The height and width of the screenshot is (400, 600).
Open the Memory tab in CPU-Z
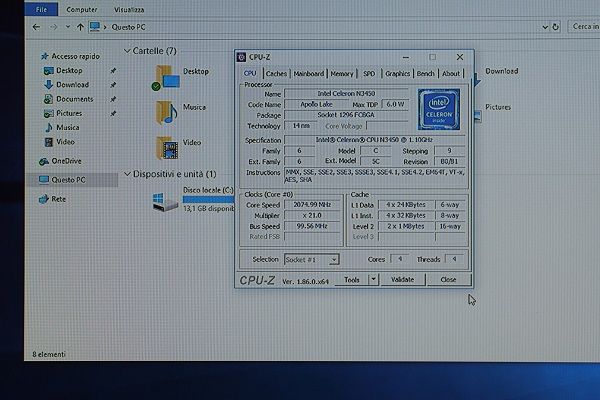[x=342, y=73]
